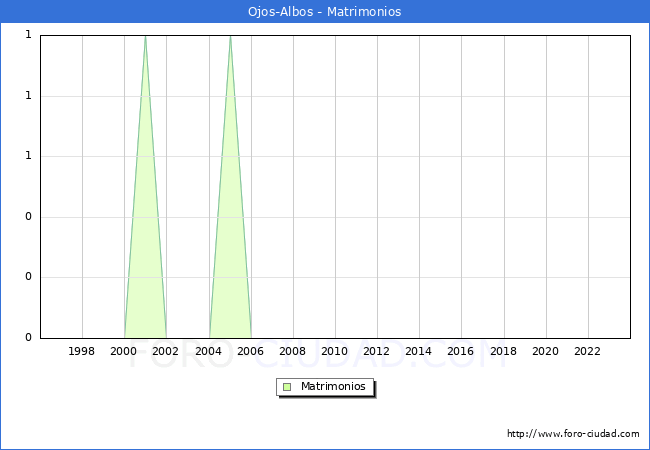Image resolution: width=650 pixels, height=450 pixels.
Task: Select the 2008 year label
Action: 293,351
